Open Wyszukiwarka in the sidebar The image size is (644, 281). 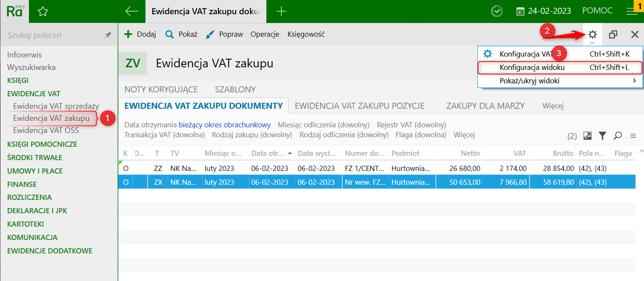coord(31,67)
